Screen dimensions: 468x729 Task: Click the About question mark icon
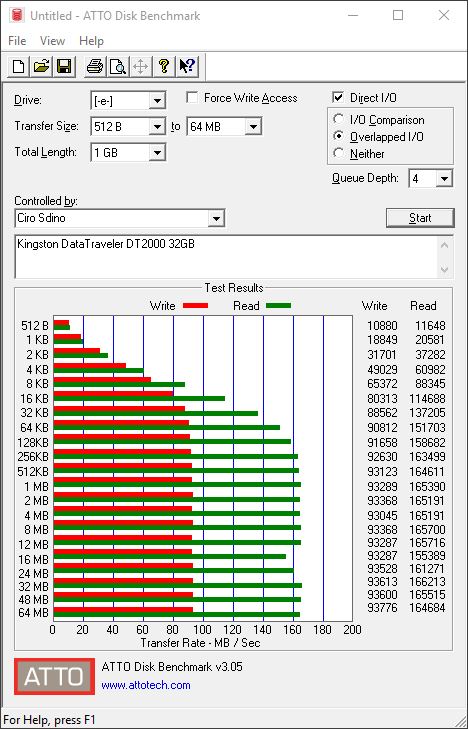pos(164,66)
